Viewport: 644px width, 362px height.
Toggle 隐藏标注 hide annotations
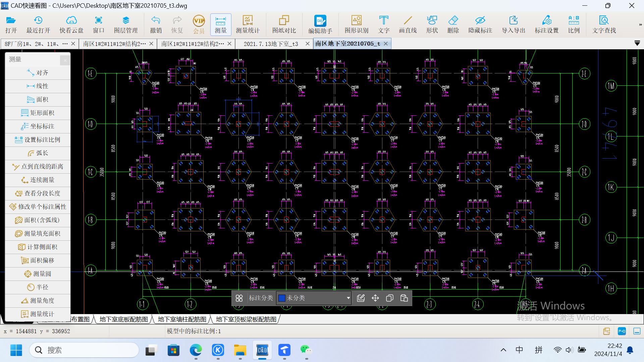pos(480,24)
